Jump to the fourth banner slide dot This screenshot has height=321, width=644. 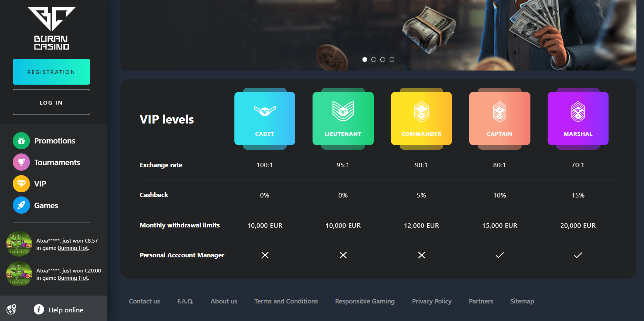point(392,60)
